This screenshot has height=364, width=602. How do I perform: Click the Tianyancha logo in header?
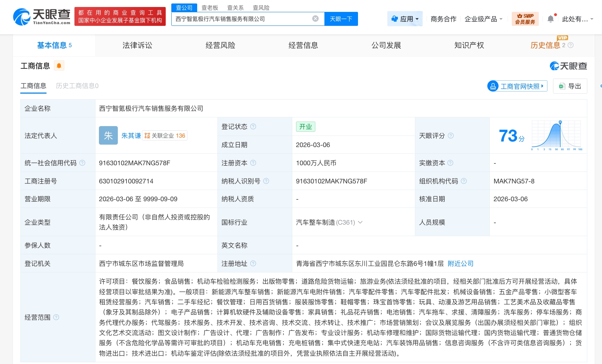(x=42, y=17)
